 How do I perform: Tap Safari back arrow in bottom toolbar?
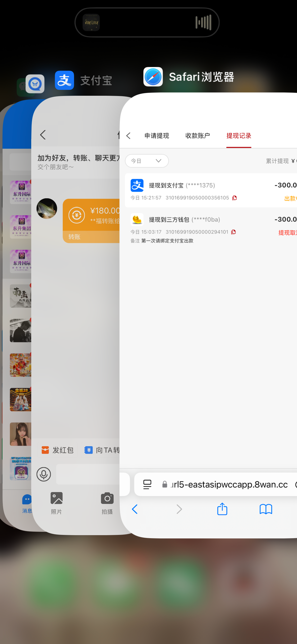point(135,509)
